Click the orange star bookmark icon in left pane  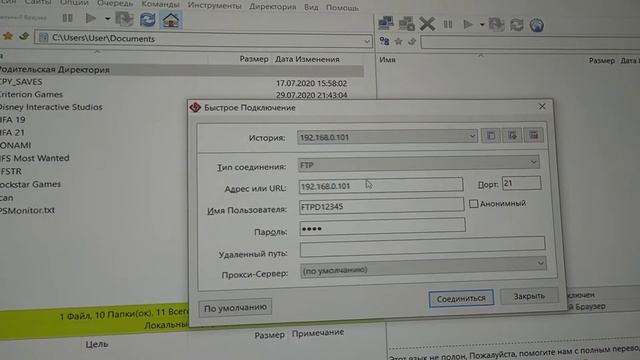(x=8, y=36)
